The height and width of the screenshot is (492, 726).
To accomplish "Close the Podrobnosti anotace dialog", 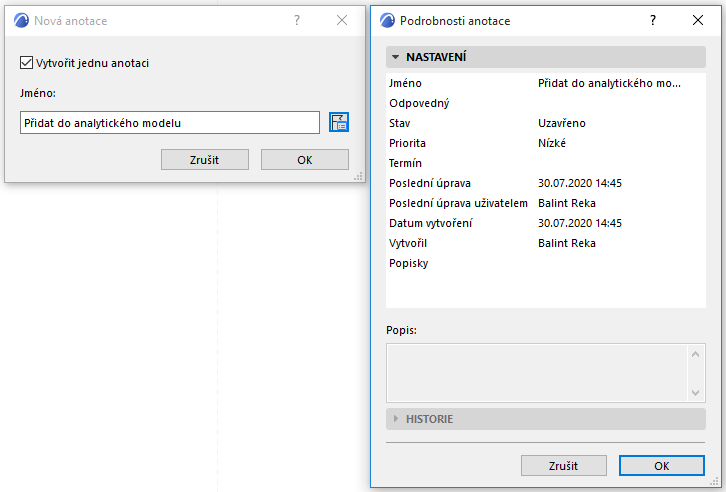I will [698, 20].
